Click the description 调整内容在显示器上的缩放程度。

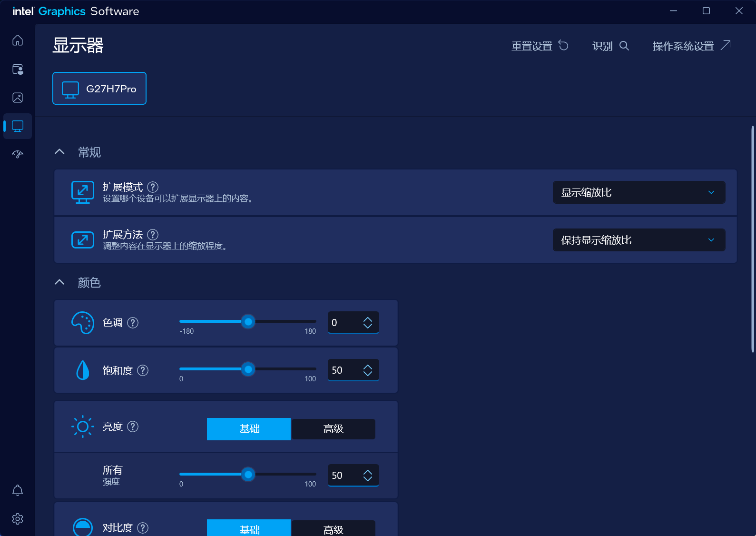pyautogui.click(x=165, y=246)
